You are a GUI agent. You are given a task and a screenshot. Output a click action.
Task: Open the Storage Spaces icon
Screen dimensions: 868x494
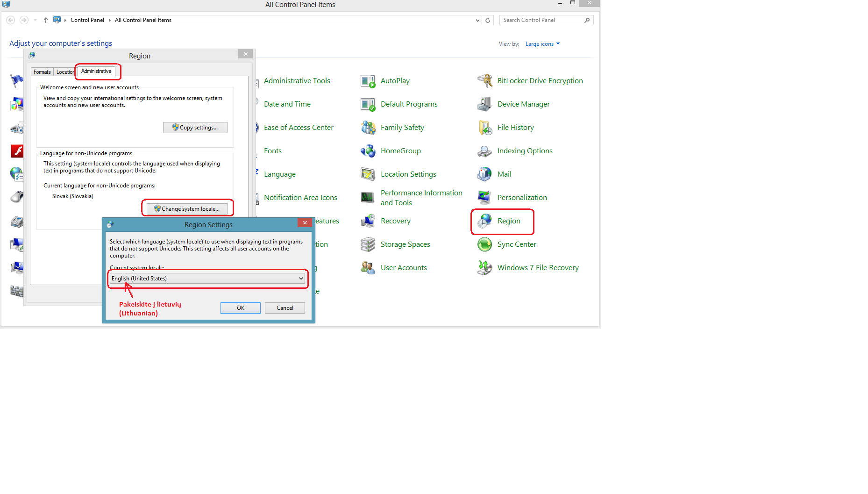point(368,244)
